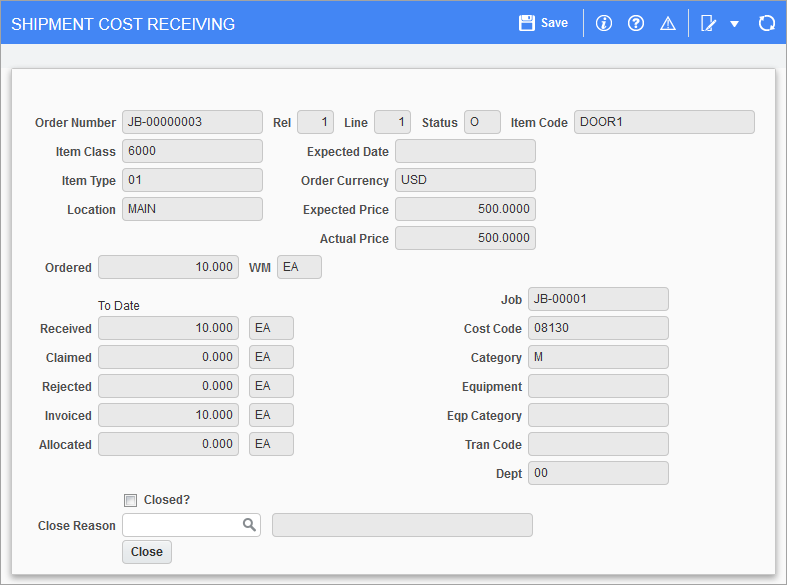The image size is (787, 585).
Task: Click the Allocated unit EA box
Action: [271, 444]
